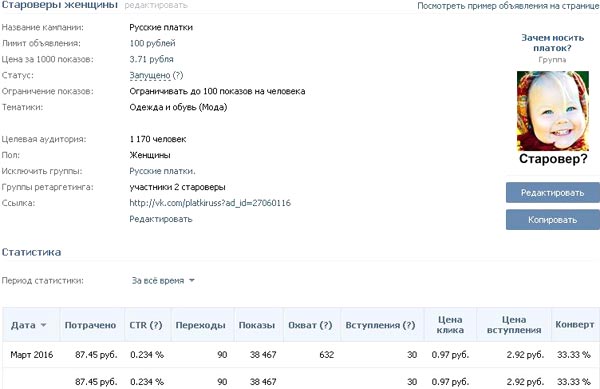Sort by the 'Цена клика' column header
This screenshot has width=600, height=389.
coord(450,325)
